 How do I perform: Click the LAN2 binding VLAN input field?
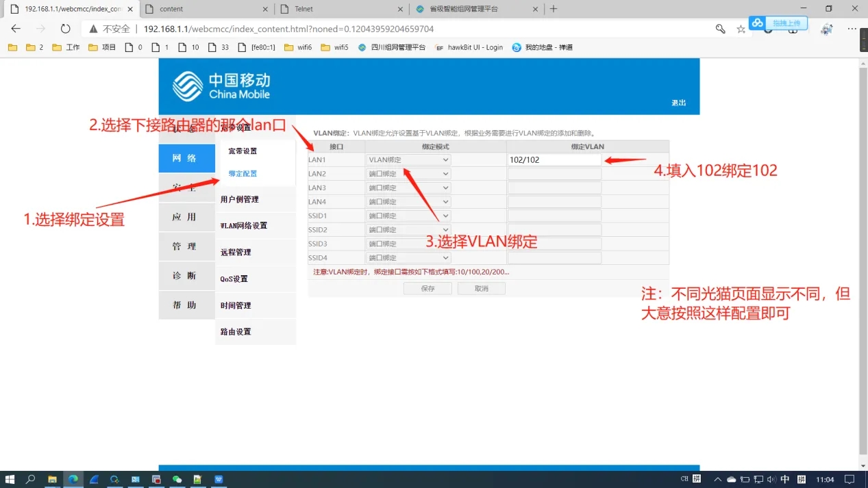[554, 174]
